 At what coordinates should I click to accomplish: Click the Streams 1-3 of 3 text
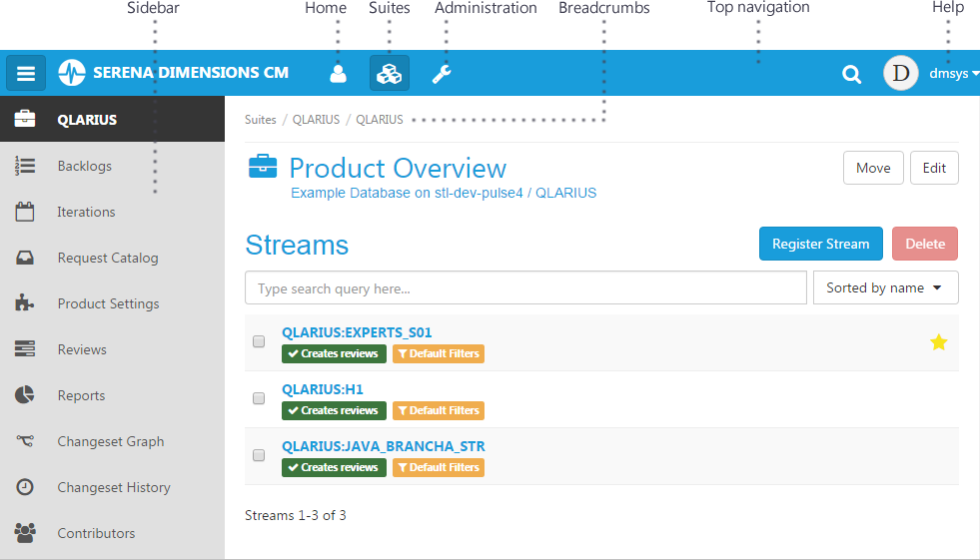point(295,515)
